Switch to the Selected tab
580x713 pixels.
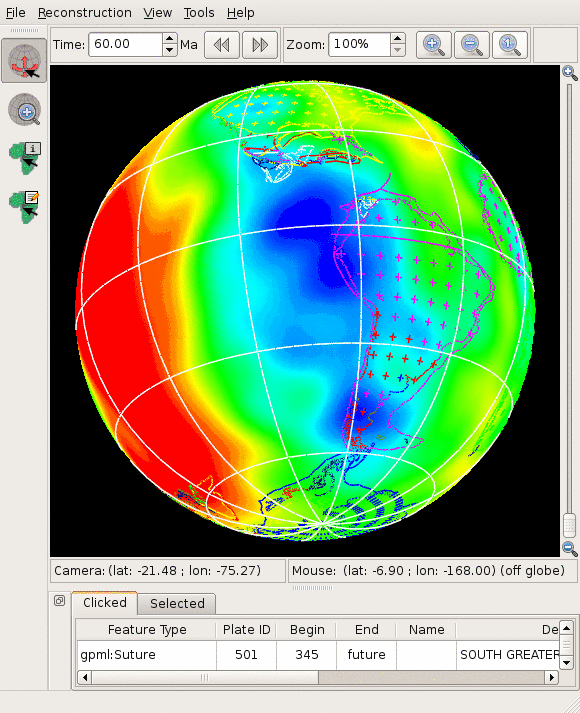tap(177, 603)
